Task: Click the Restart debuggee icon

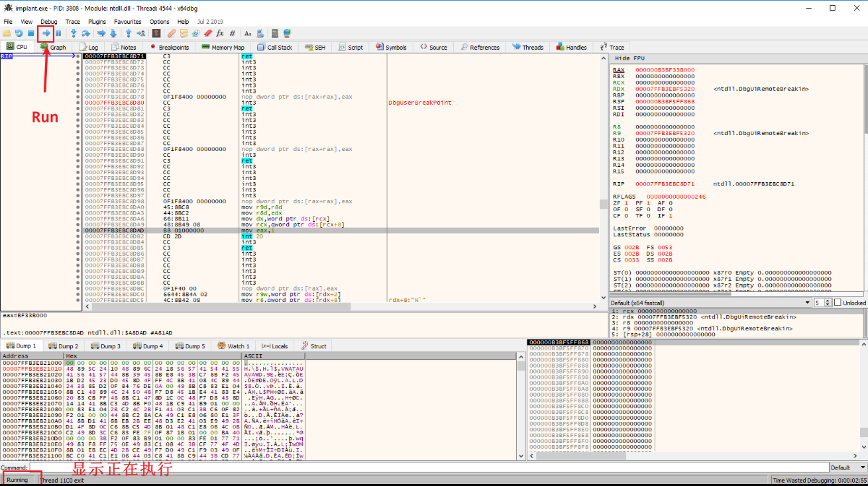Action: click(19, 33)
